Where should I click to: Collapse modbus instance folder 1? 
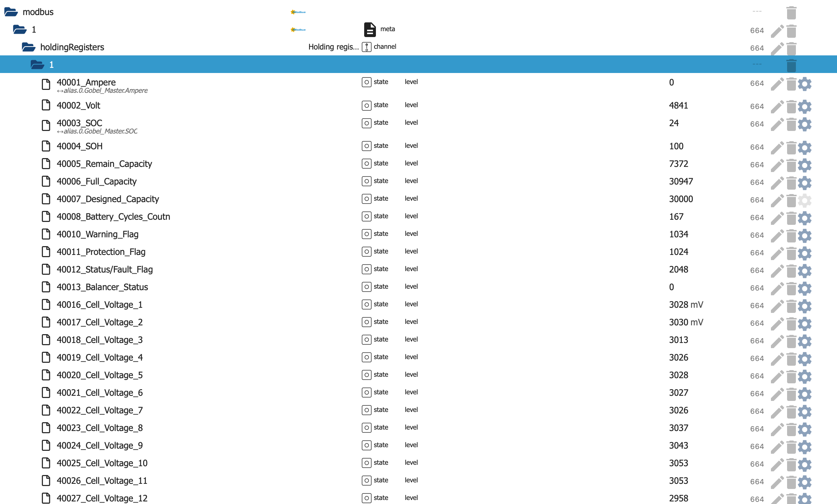click(x=20, y=29)
